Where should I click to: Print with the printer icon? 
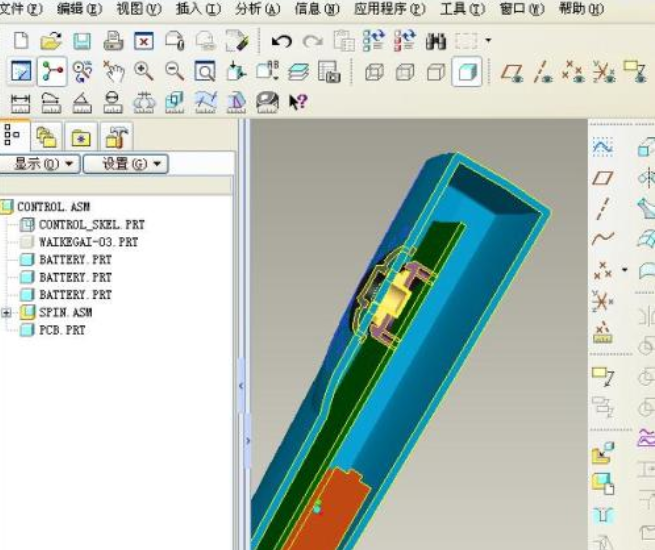coord(113,41)
